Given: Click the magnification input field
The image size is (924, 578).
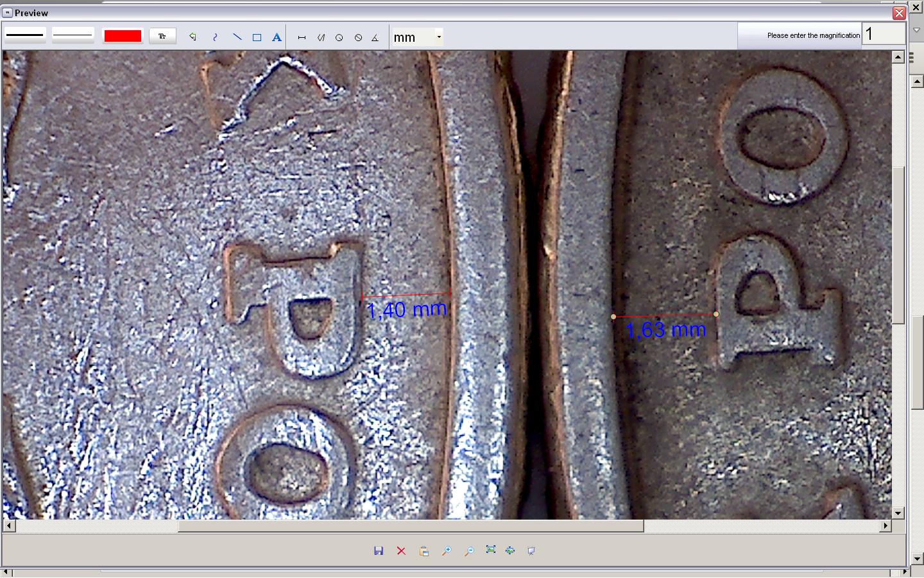Looking at the screenshot, I should [883, 35].
